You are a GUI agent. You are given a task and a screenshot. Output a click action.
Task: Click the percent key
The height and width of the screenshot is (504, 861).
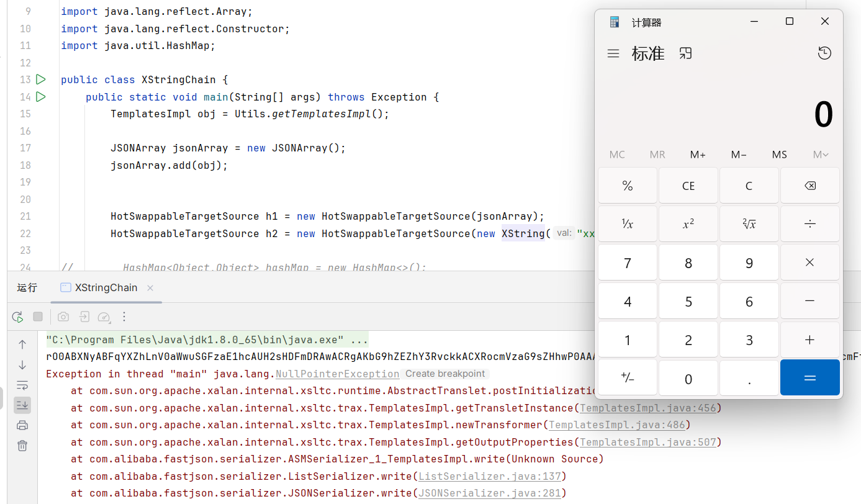(628, 186)
